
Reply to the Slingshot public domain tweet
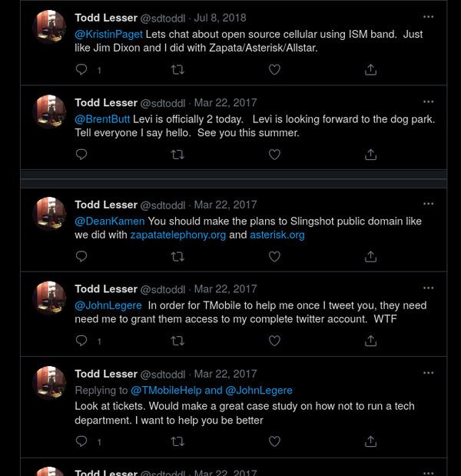[82, 256]
